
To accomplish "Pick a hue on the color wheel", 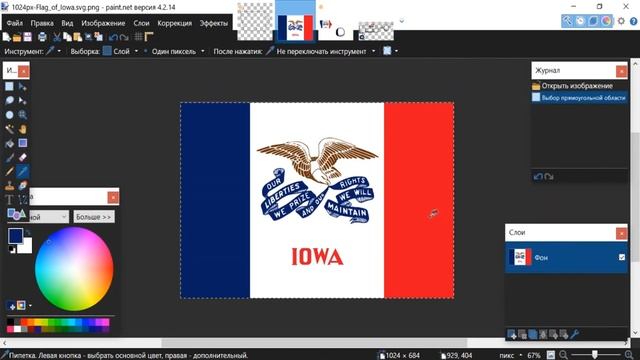I will tap(74, 269).
